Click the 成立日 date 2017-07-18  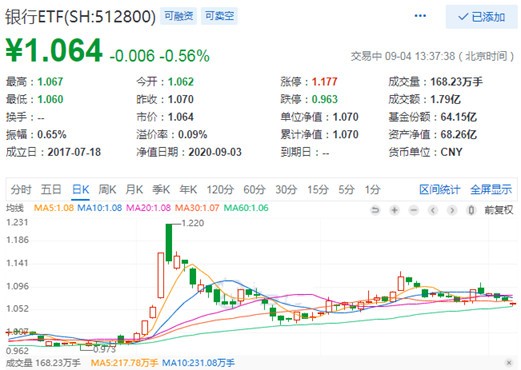[74, 152]
